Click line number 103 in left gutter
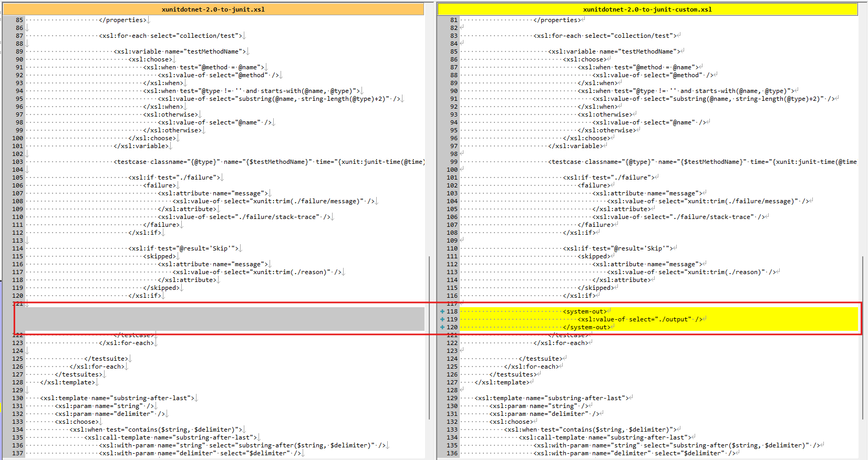 click(x=17, y=162)
